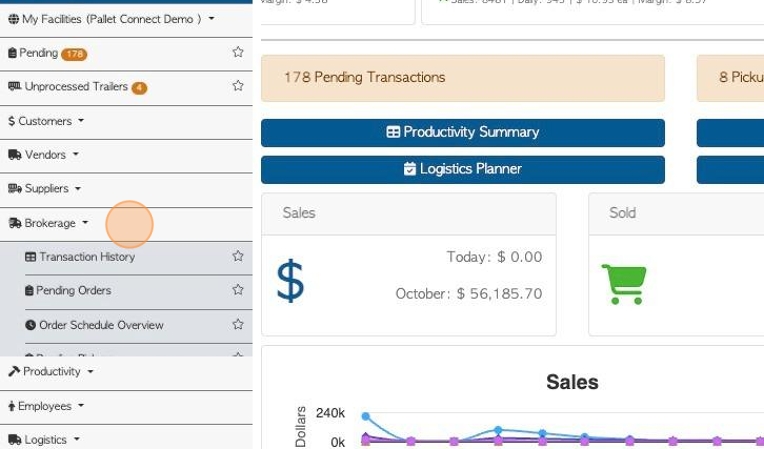This screenshot has width=764, height=449.
Task: Expand the Vendors menu
Action: coord(43,155)
